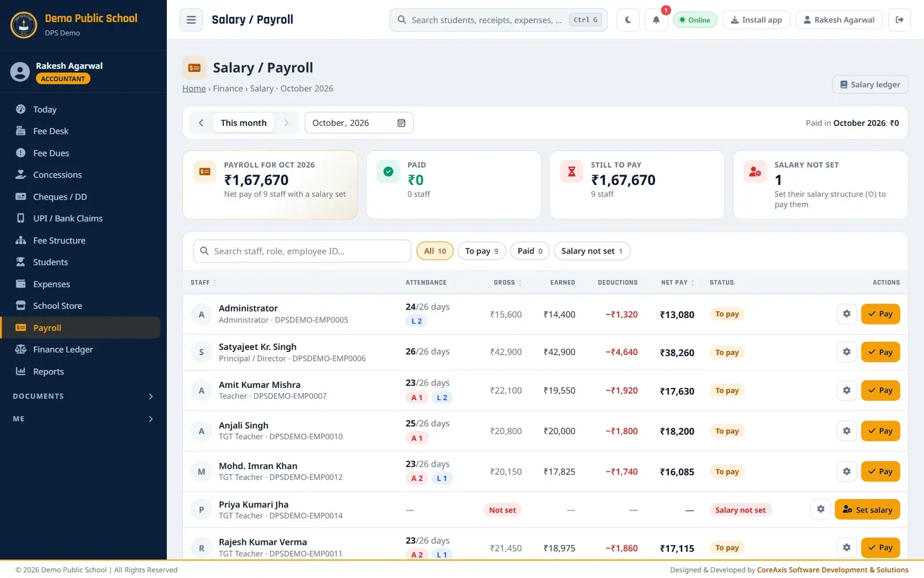The width and height of the screenshot is (924, 578).
Task: Open Fee Desk in the sidebar
Action: [x=80, y=131]
